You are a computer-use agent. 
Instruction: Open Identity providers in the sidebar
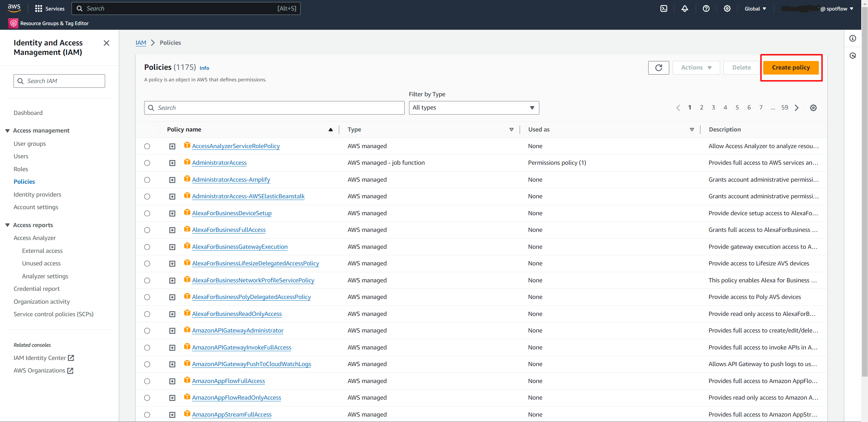37,195
